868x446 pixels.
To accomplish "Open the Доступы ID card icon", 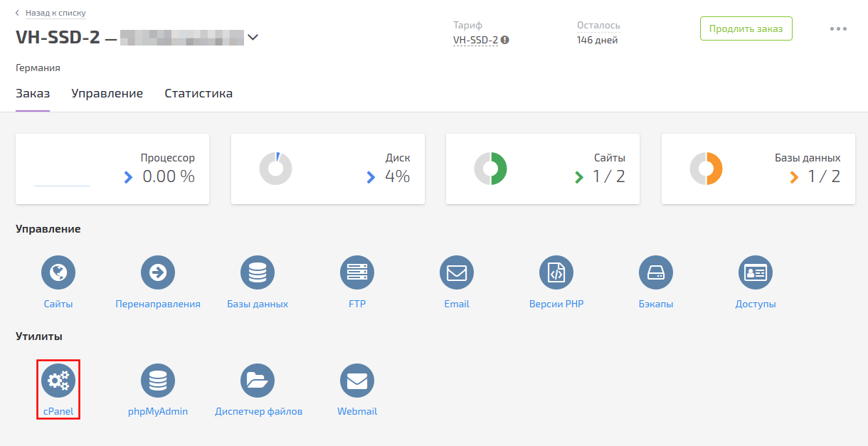I will pos(756,272).
